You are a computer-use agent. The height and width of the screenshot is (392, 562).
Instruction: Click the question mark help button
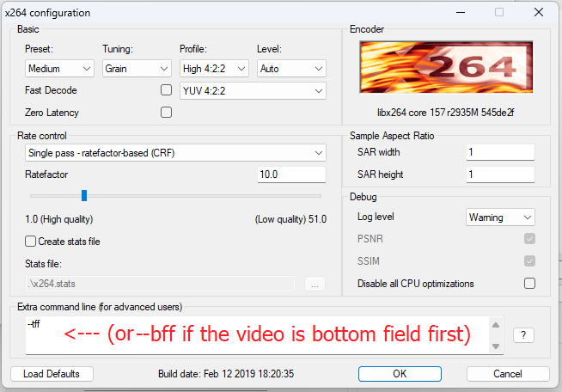[524, 335]
